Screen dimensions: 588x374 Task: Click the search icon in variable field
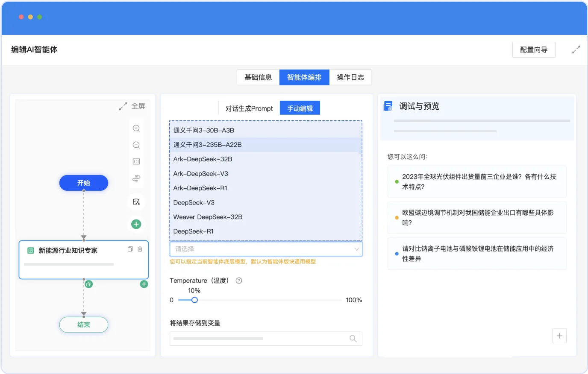coord(353,339)
